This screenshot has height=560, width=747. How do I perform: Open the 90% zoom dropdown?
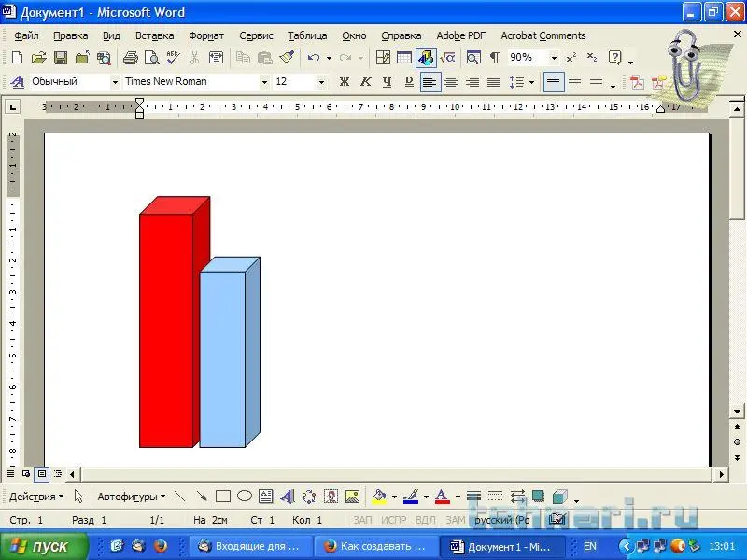coord(554,58)
